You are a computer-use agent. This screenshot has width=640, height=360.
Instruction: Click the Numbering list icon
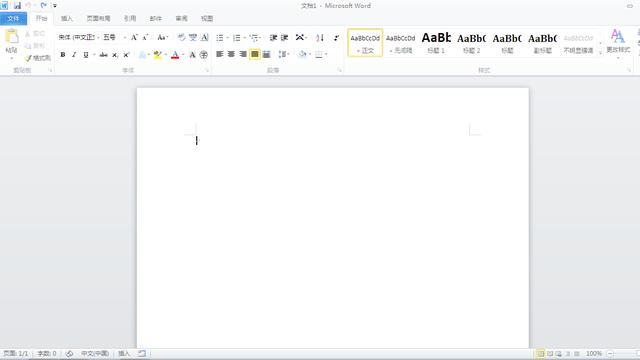tap(237, 38)
